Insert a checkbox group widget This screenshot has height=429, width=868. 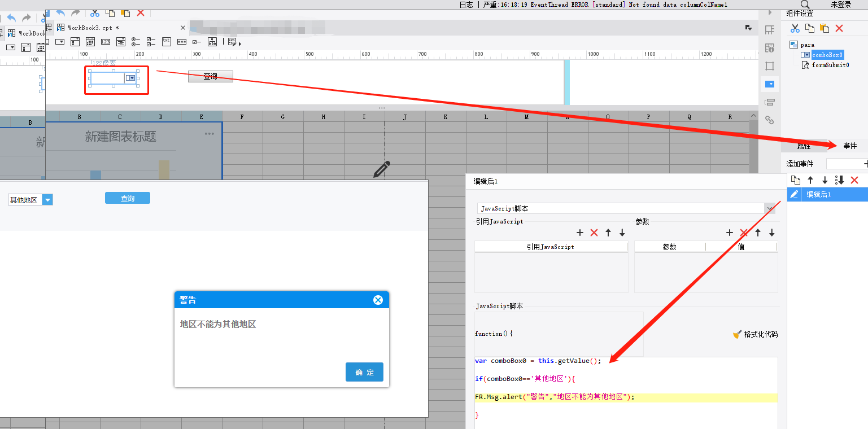click(x=151, y=42)
